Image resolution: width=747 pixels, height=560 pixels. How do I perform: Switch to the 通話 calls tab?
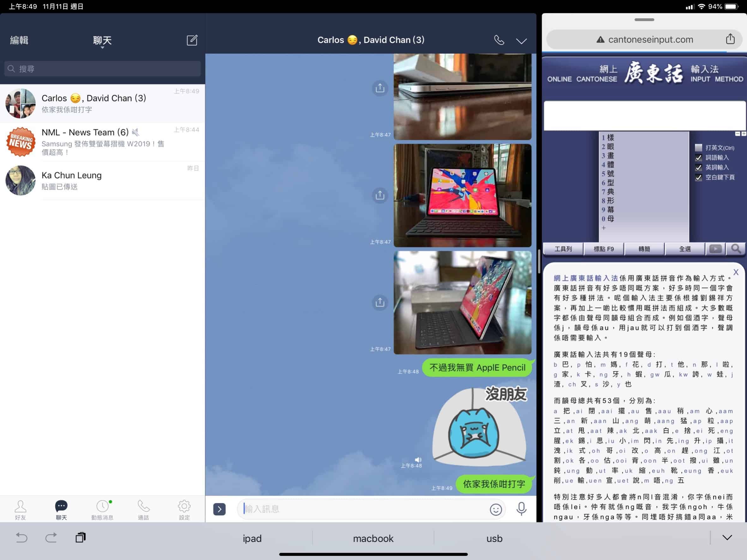[143, 510]
